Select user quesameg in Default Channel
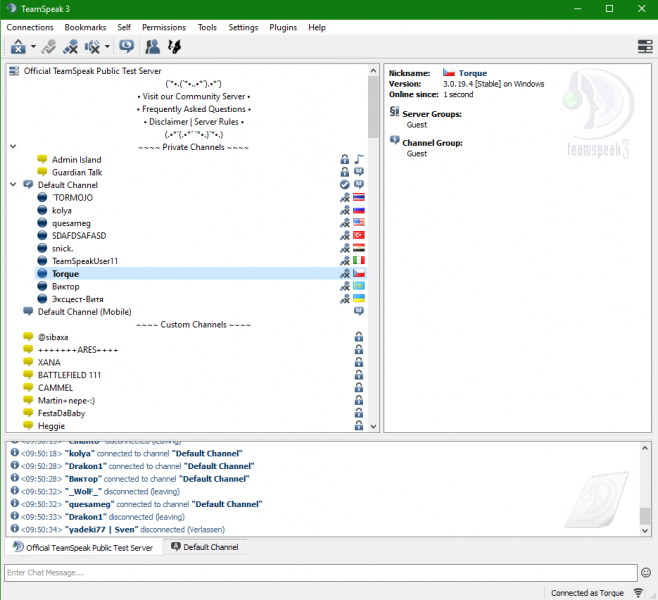This screenshot has height=600, width=658. [71, 223]
